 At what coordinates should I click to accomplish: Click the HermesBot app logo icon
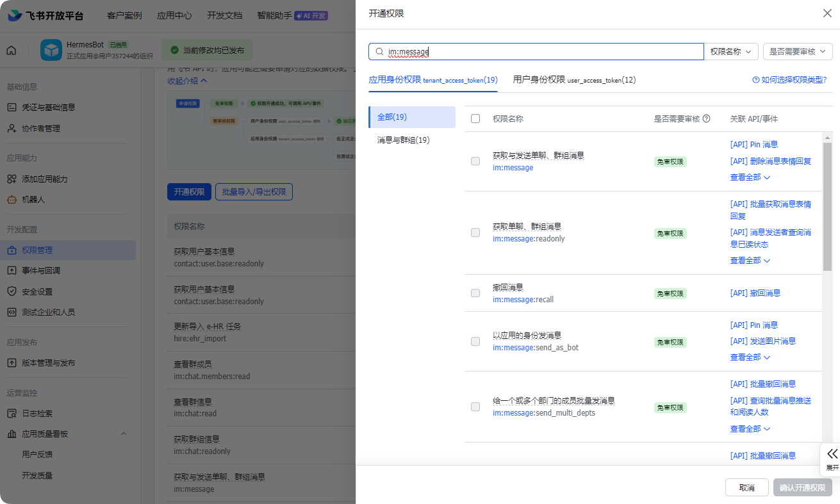click(51, 50)
